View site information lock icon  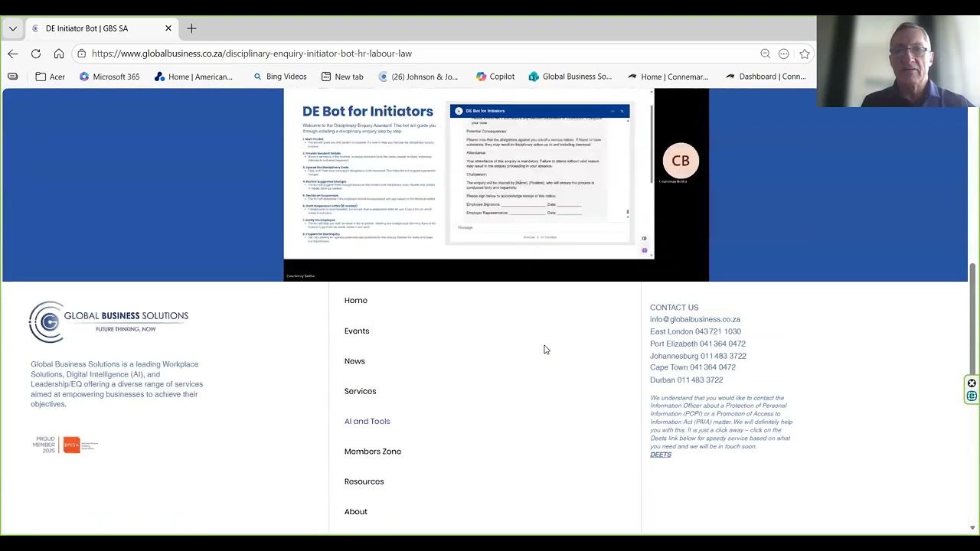[x=81, y=54]
